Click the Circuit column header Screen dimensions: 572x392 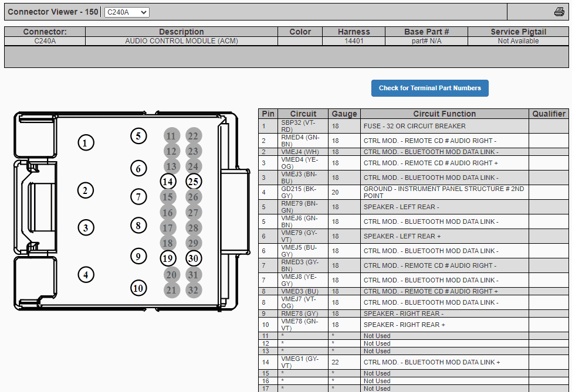(x=303, y=114)
